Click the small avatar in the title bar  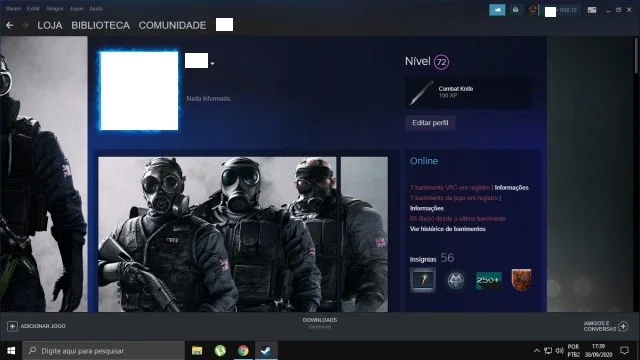532,10
